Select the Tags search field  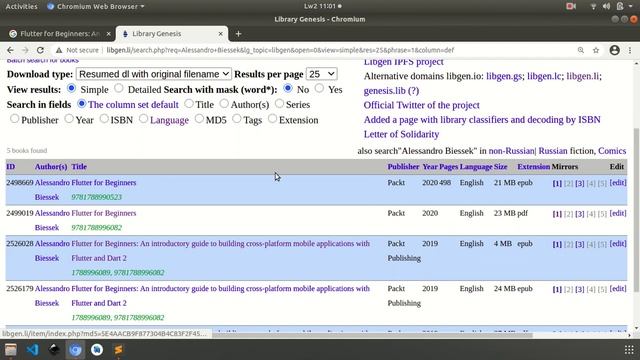[x=237, y=119]
